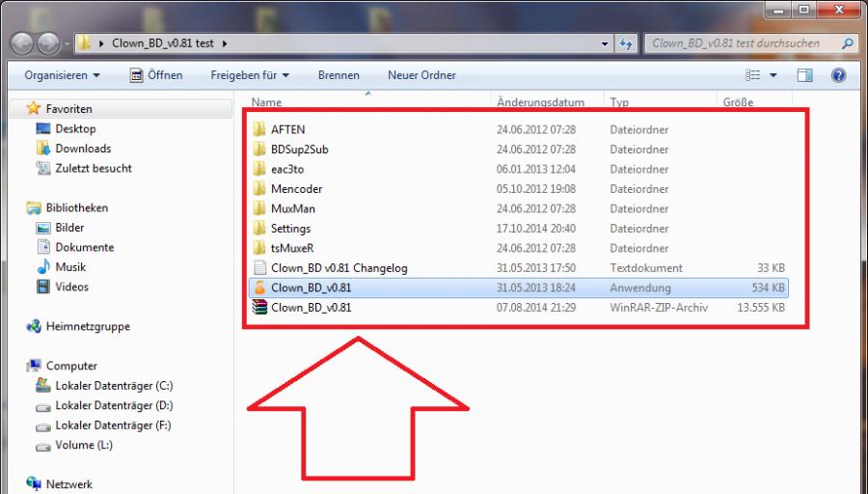Image resolution: width=868 pixels, height=494 pixels.
Task: Click the eac3to folder icon
Action: (x=259, y=169)
